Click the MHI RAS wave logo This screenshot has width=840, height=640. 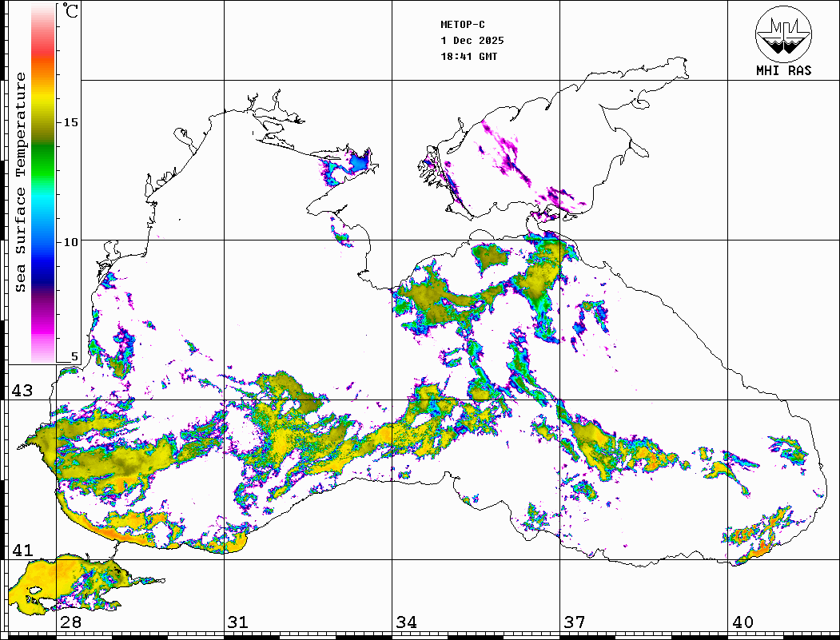pos(783,34)
